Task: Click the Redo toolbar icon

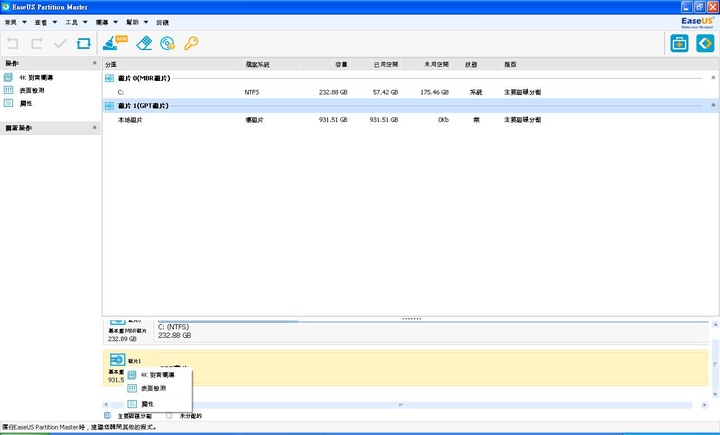Action: [x=37, y=44]
